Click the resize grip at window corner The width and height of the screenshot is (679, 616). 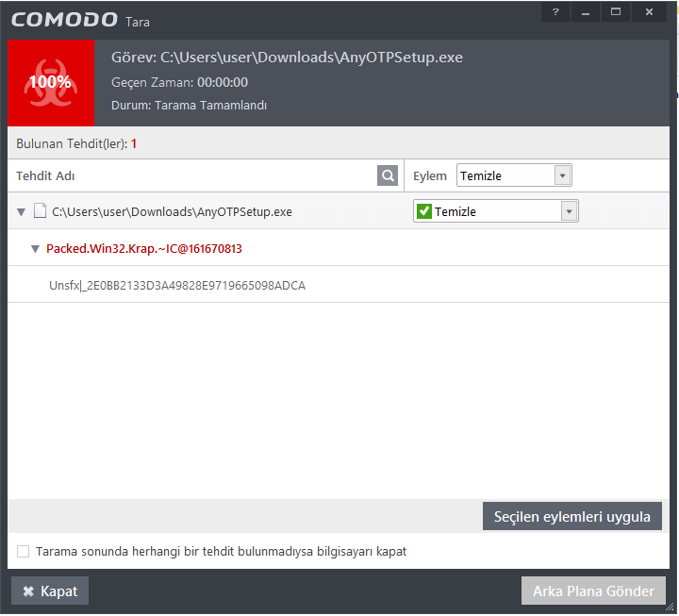(670, 607)
